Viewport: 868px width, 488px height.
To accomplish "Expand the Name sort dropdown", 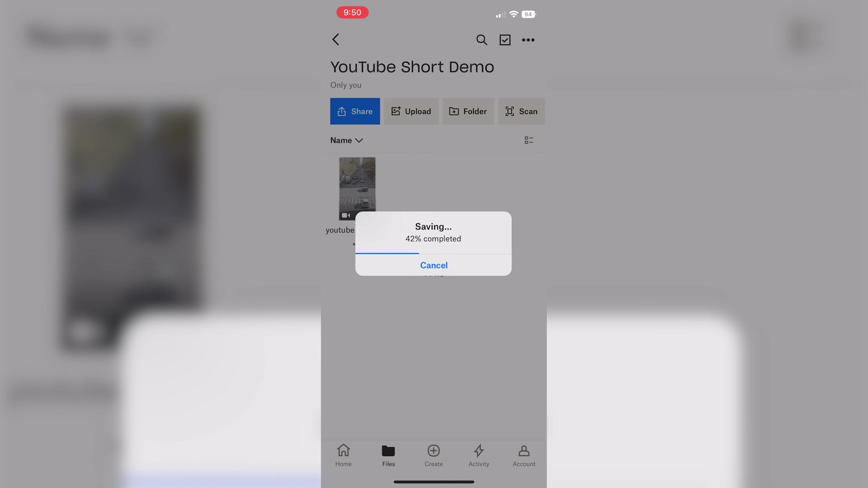I will 347,141.
